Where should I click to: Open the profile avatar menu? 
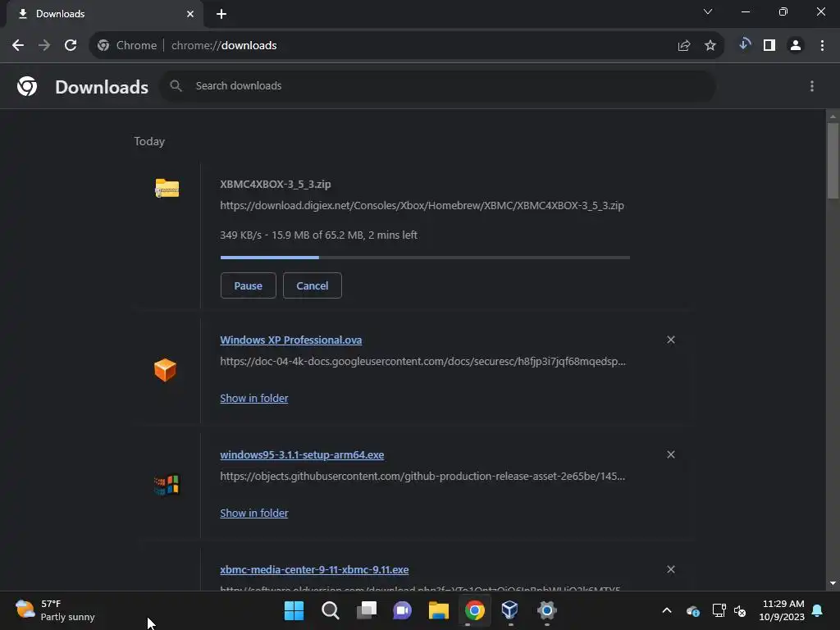tap(796, 46)
